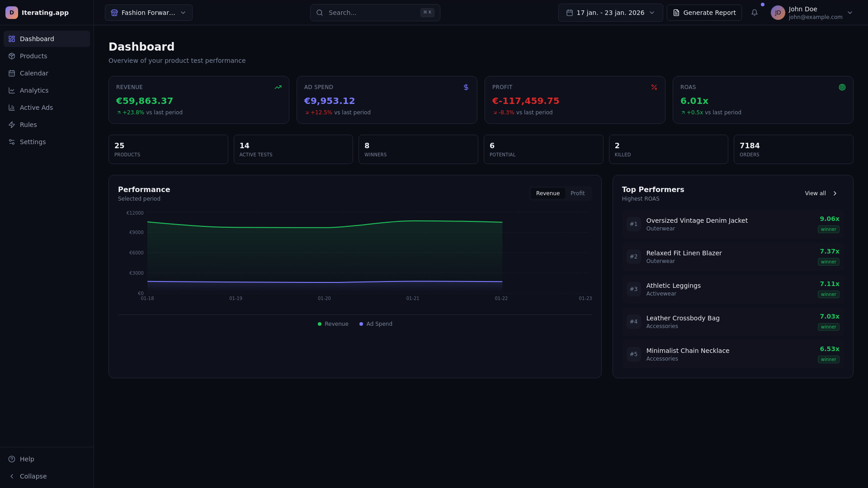Open Settings sliders icon
The image size is (868, 488).
(x=12, y=142)
